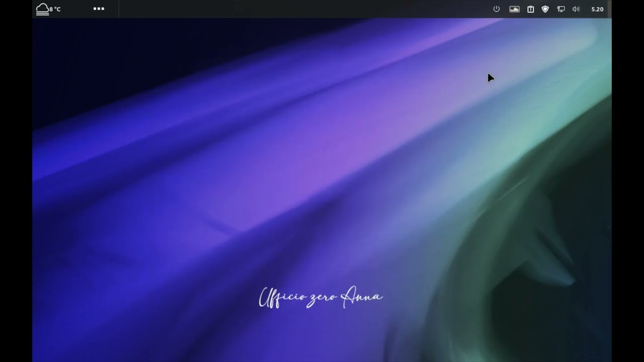Open the weather applet showing 8 °C

point(48,9)
